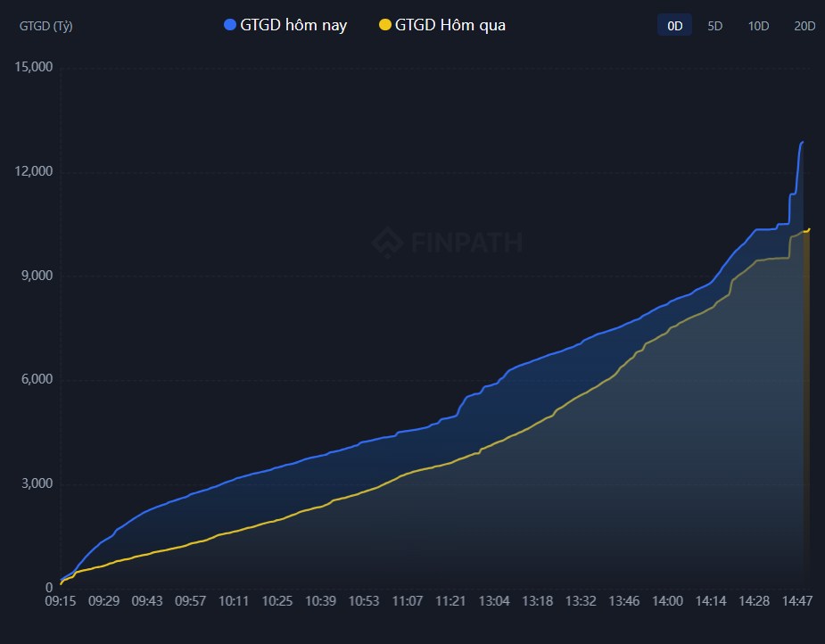
Task: Click the FINPATH watermark text
Action: coord(466,243)
